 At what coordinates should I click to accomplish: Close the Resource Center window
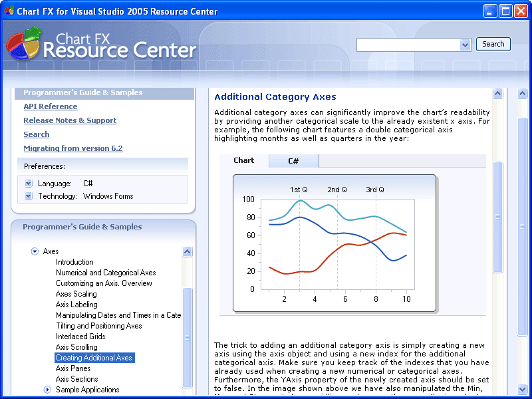(x=521, y=11)
